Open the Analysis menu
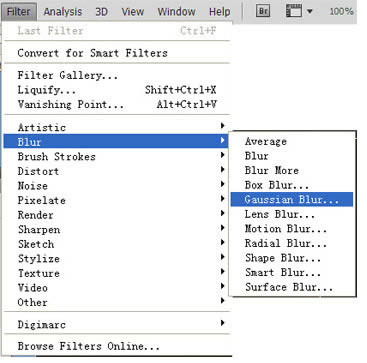This screenshot has width=367, height=363. coord(63,12)
